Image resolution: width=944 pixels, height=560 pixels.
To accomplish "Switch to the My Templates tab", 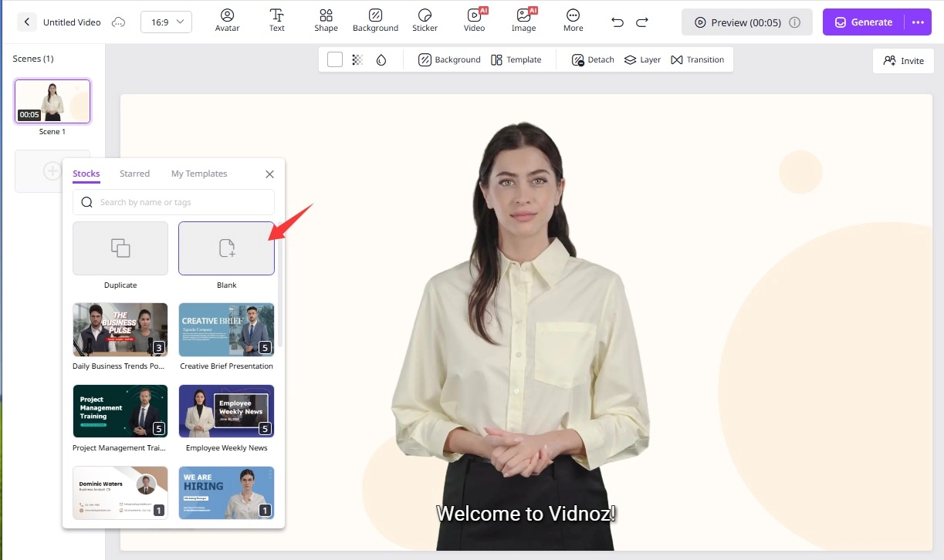I will (x=199, y=174).
